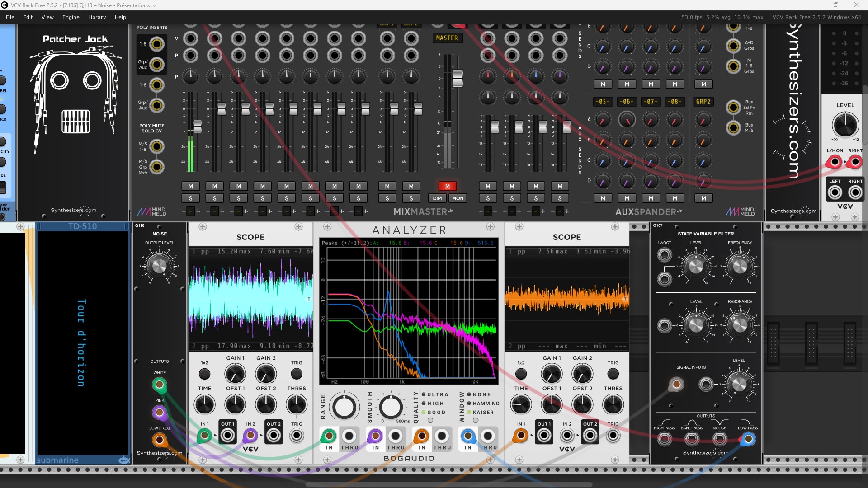Click the AuxSpander Bus M/S jack

pyautogui.click(x=733, y=127)
